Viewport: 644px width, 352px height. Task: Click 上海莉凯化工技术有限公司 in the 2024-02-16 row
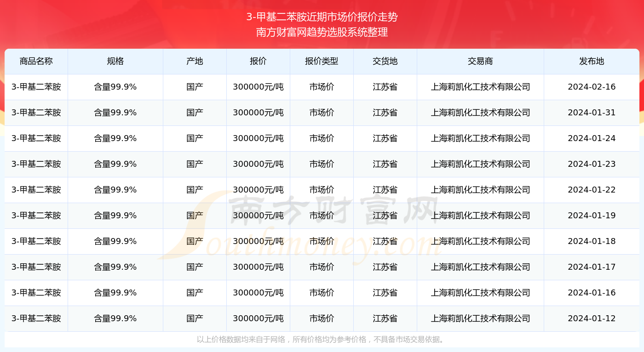click(480, 87)
